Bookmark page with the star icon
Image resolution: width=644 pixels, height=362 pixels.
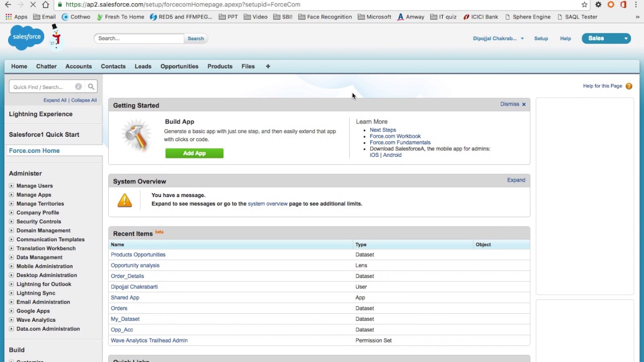(x=584, y=5)
